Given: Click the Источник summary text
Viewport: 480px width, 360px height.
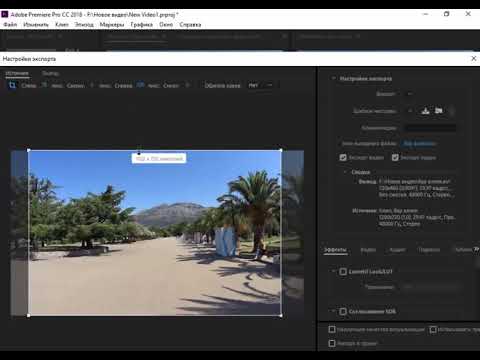Looking at the screenshot, I should pos(416,217).
